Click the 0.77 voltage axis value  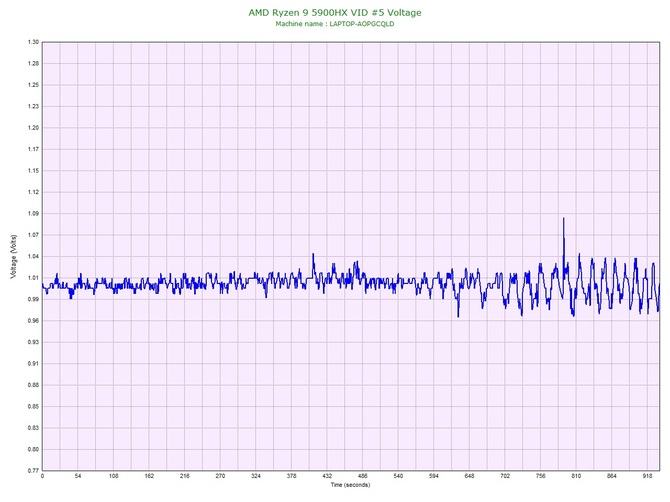(33, 471)
